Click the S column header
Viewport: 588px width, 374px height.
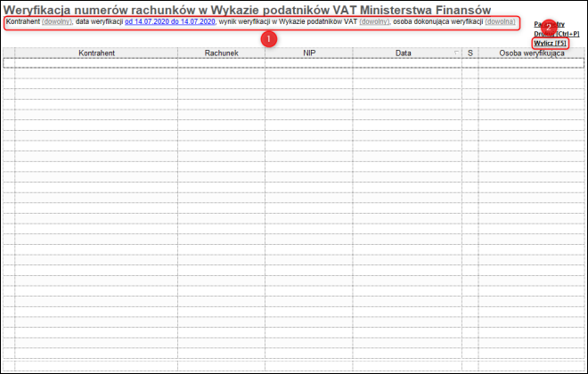pos(470,53)
